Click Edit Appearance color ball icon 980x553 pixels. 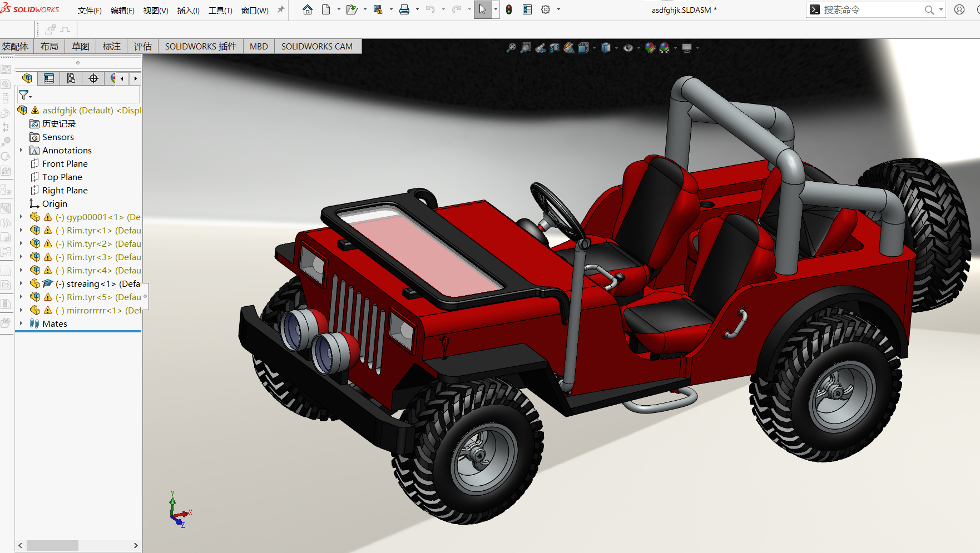click(650, 48)
